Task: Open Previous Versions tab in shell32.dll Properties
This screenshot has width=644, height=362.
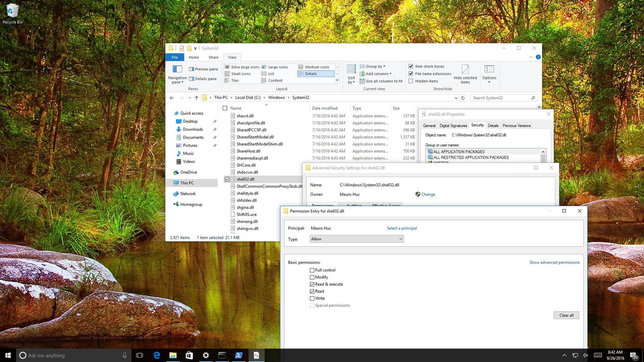Action: 516,125
